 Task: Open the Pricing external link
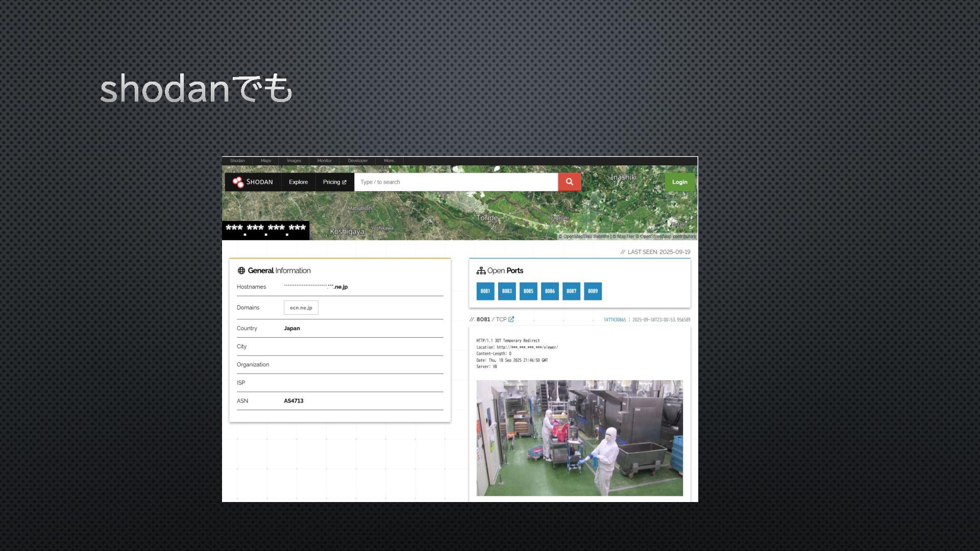pos(334,182)
